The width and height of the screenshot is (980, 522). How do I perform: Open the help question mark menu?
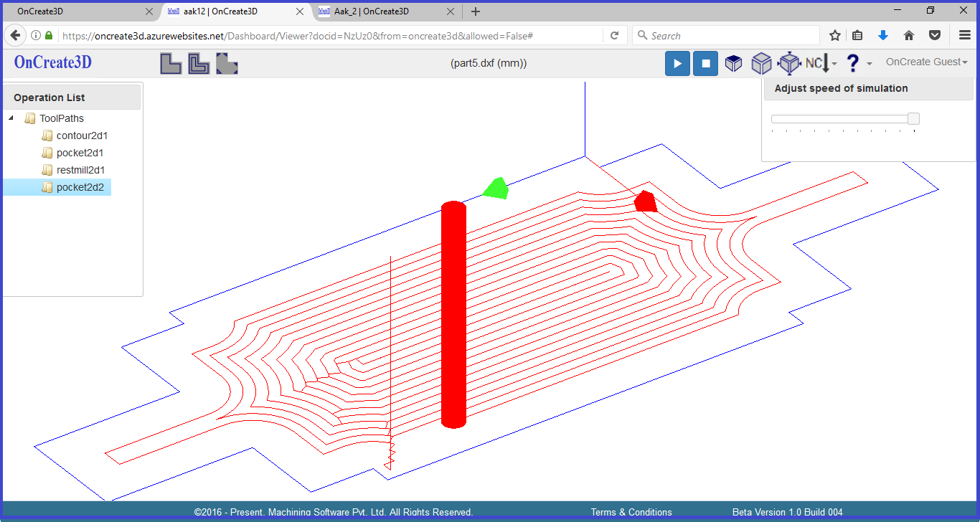tap(857, 63)
